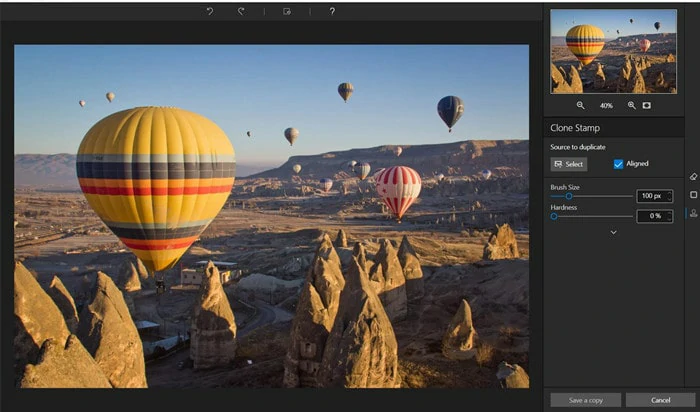
Task: Click the Hardness slider handle
Action: coord(554,216)
